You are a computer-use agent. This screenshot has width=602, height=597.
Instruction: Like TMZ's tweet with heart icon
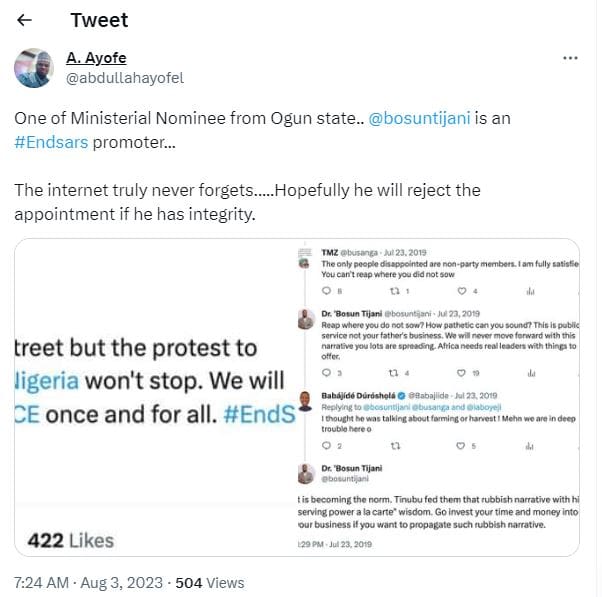point(462,291)
